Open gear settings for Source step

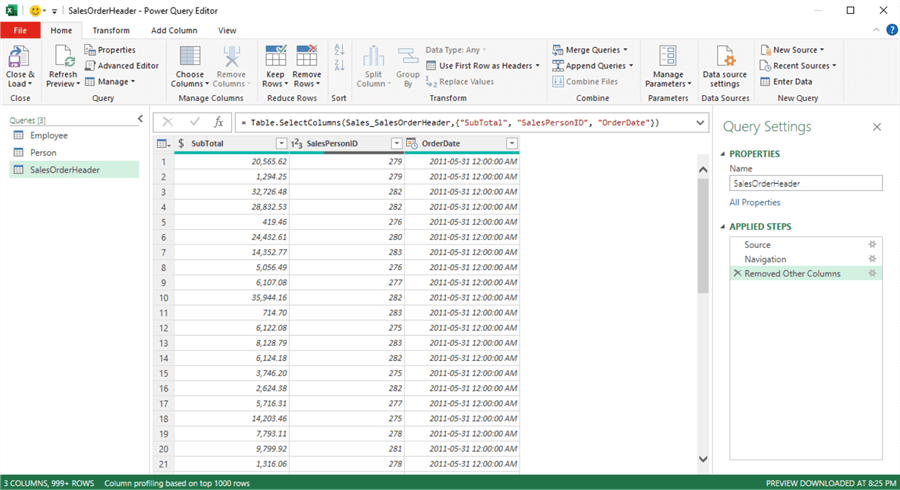pos(872,244)
